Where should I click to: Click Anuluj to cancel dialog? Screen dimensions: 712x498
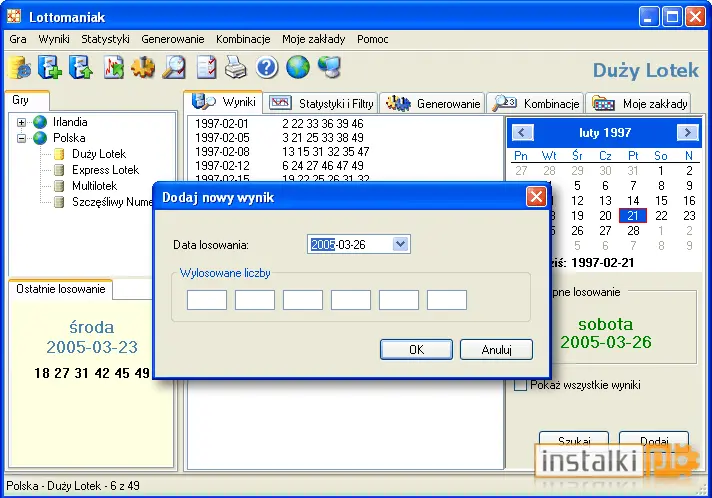(496, 350)
